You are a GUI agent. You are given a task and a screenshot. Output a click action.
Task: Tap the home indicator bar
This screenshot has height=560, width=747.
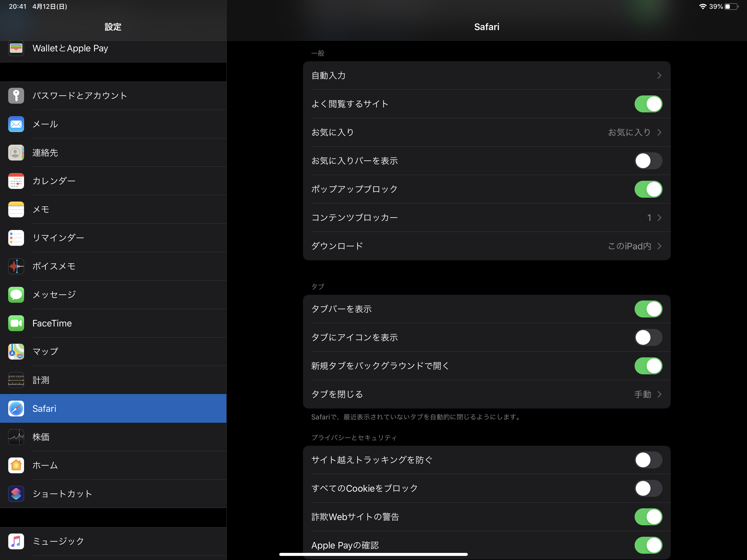coord(373,554)
